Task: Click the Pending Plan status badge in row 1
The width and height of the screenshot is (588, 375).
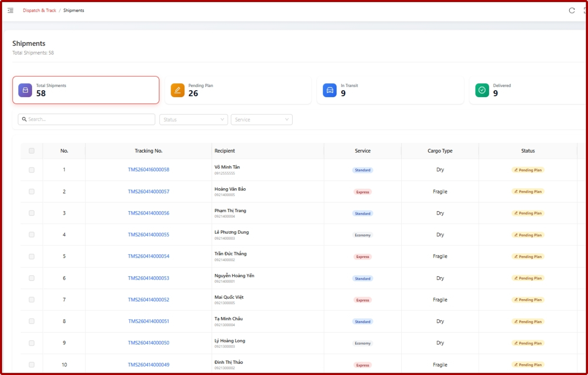Action: [528, 170]
